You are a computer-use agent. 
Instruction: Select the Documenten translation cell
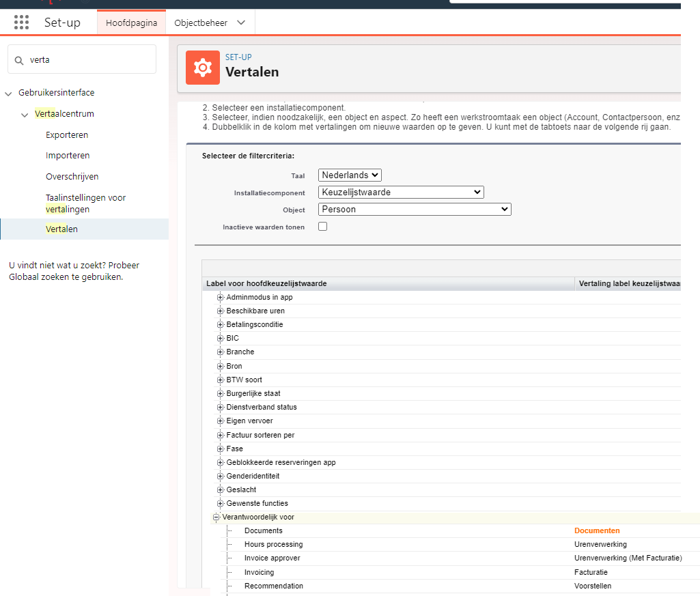597,531
